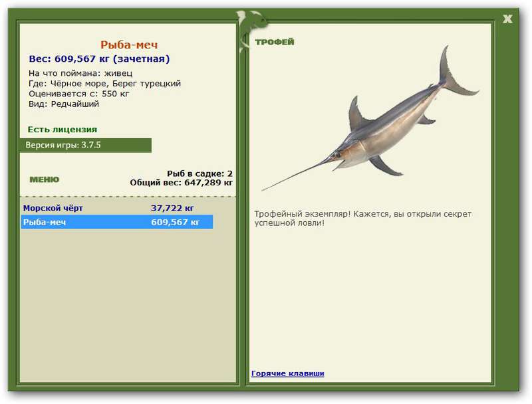Click the swordfish trophy picture
The height and width of the screenshot is (404, 532).
tap(370, 119)
